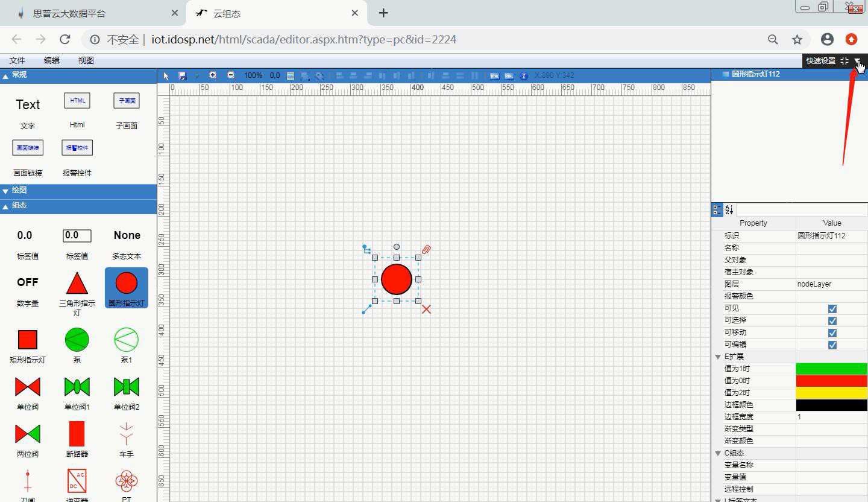The image size is (868, 502).
Task: Click the red X delete handle on canvas
Action: click(426, 310)
